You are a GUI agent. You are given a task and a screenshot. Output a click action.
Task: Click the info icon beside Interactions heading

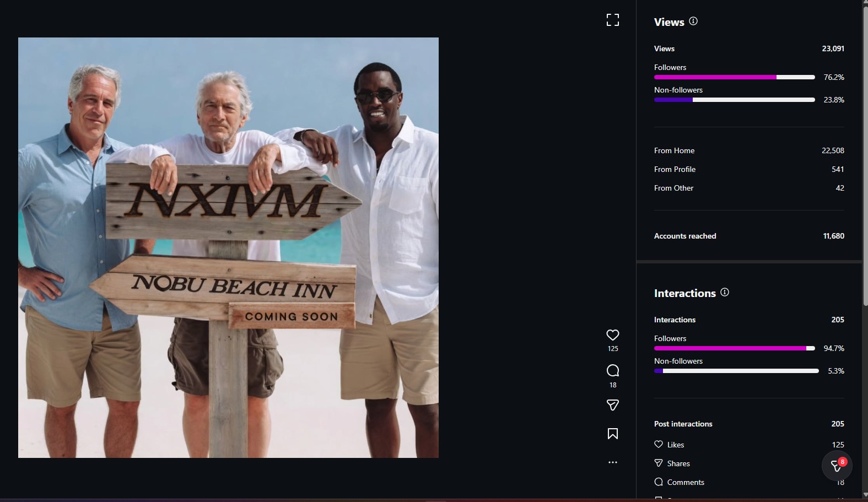coord(725,292)
